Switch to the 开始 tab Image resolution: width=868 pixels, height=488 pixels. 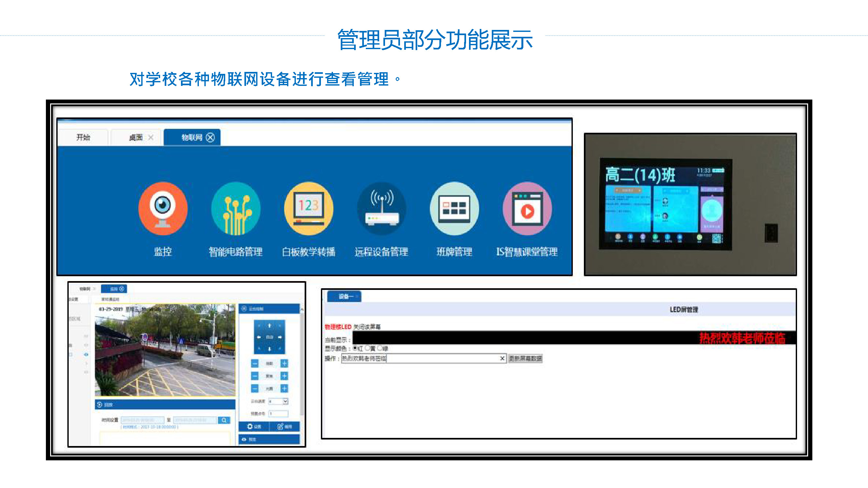coord(83,137)
